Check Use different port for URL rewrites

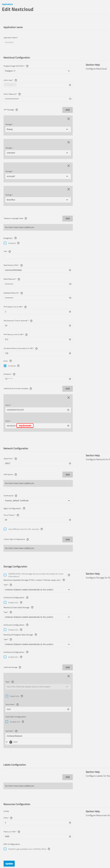5,529
